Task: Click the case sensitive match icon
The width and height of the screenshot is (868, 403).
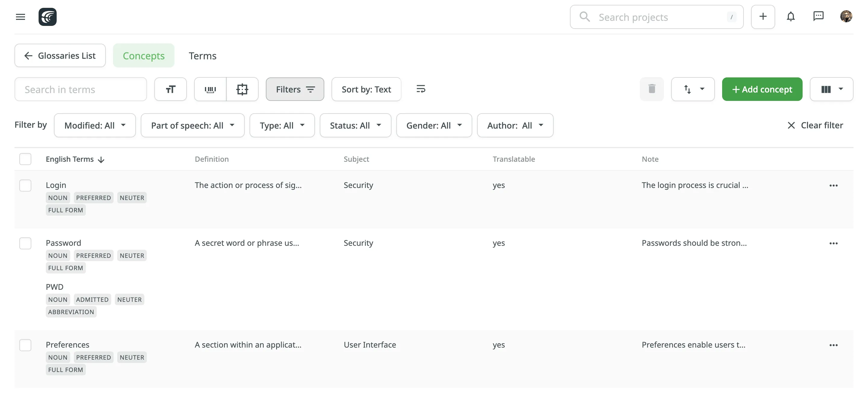Action: pyautogui.click(x=171, y=89)
